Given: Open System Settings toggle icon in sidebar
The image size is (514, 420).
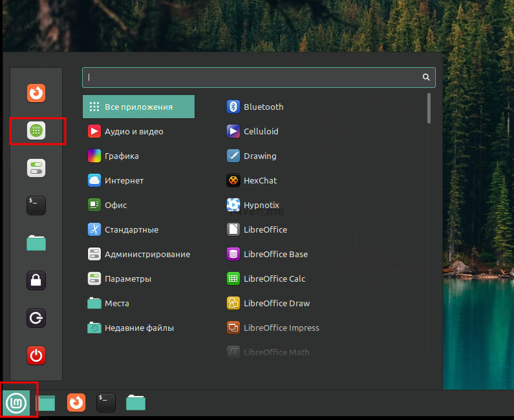Looking at the screenshot, I should point(36,168).
